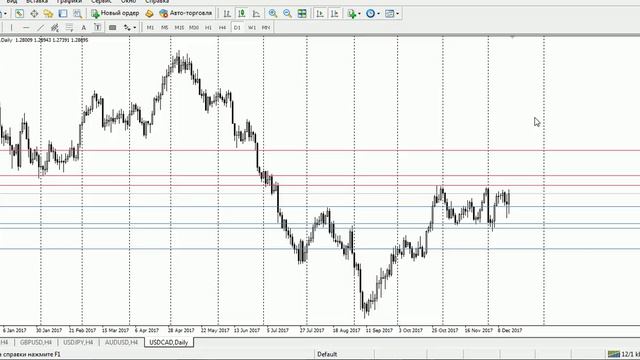The image size is (640, 360).
Task: Click the Новый ордер button
Action: [115, 13]
